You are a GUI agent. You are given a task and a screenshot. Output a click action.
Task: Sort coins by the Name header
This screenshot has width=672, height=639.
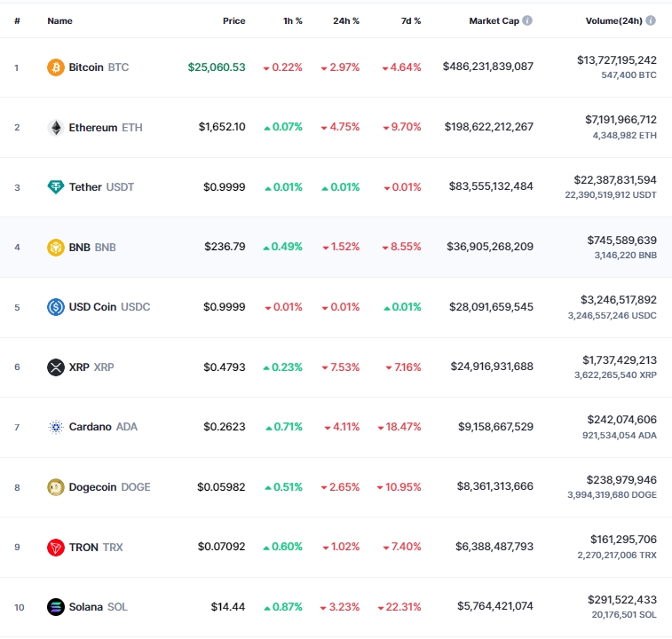60,20
